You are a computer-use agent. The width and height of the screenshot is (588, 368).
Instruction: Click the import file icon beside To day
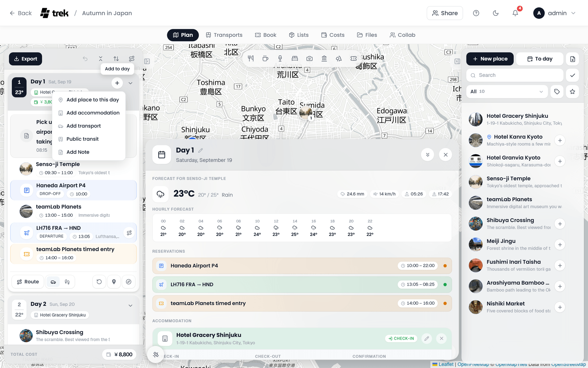click(x=573, y=59)
